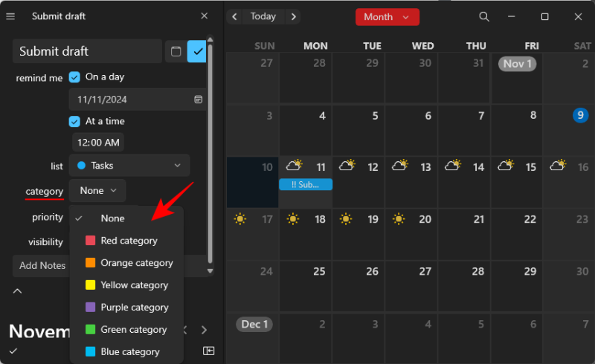
Task: Open the Month view dropdown
Action: (387, 16)
